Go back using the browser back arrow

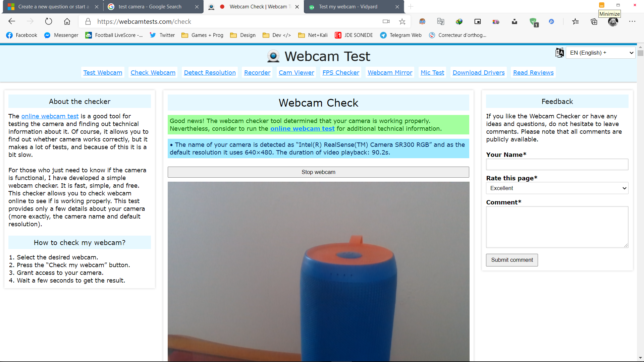[x=12, y=21]
